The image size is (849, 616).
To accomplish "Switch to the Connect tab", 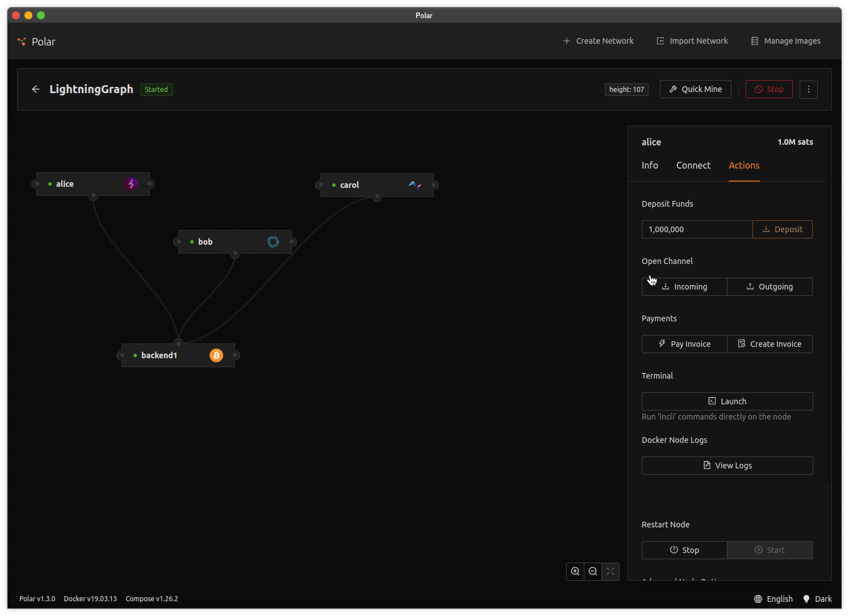I will pyautogui.click(x=693, y=165).
